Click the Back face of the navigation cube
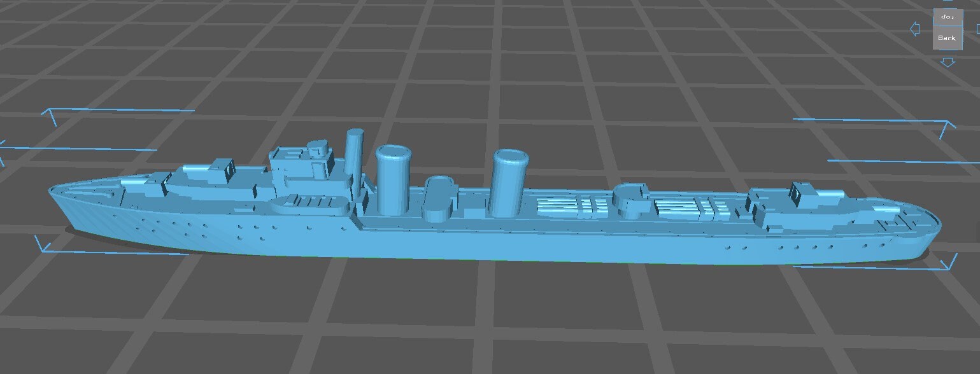The width and height of the screenshot is (980, 374). click(x=947, y=38)
